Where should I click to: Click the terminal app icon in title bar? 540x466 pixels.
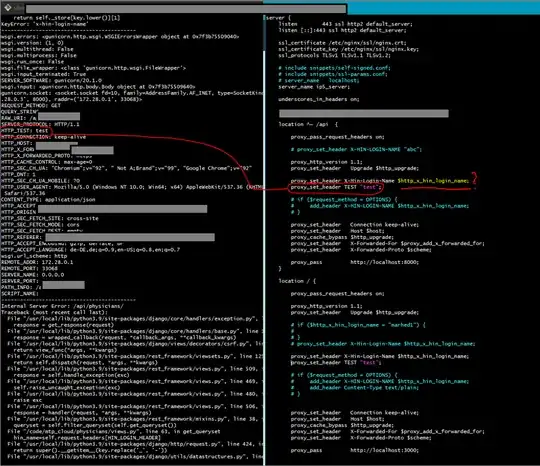click(8, 7)
